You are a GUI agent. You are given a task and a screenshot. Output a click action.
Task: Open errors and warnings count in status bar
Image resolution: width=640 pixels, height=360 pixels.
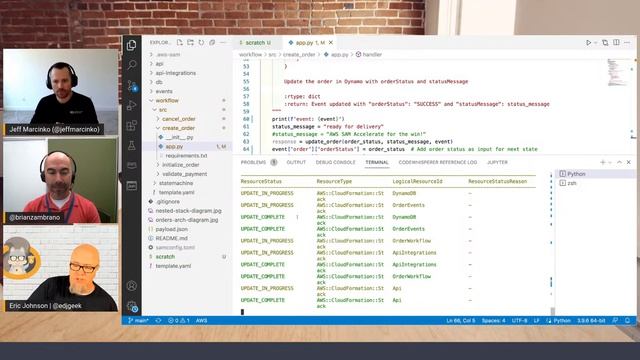[178, 321]
